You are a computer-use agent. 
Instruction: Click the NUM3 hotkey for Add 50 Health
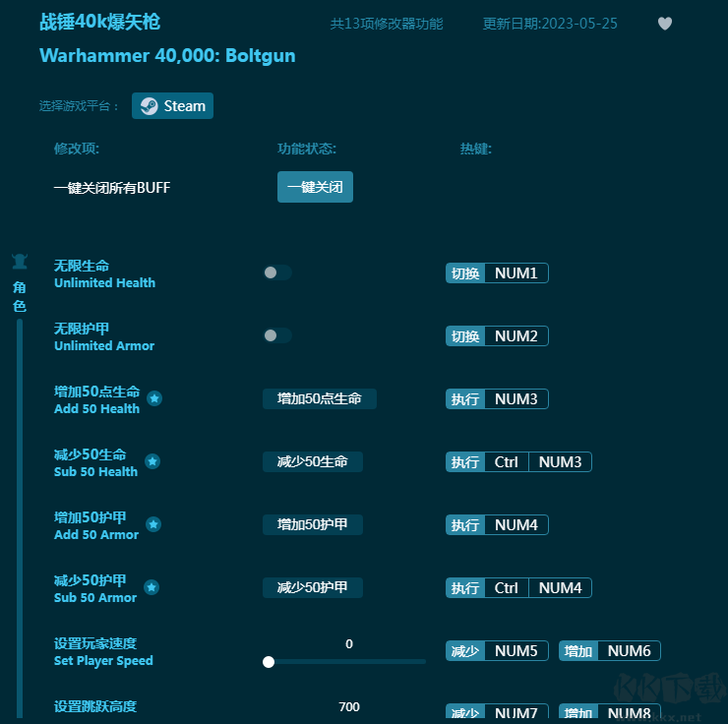click(x=516, y=399)
